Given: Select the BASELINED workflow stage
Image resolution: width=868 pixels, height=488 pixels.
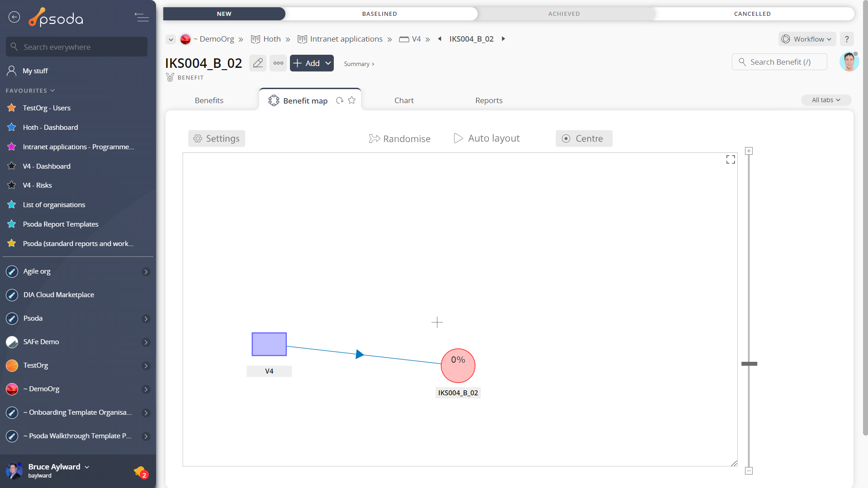Looking at the screenshot, I should click(379, 14).
